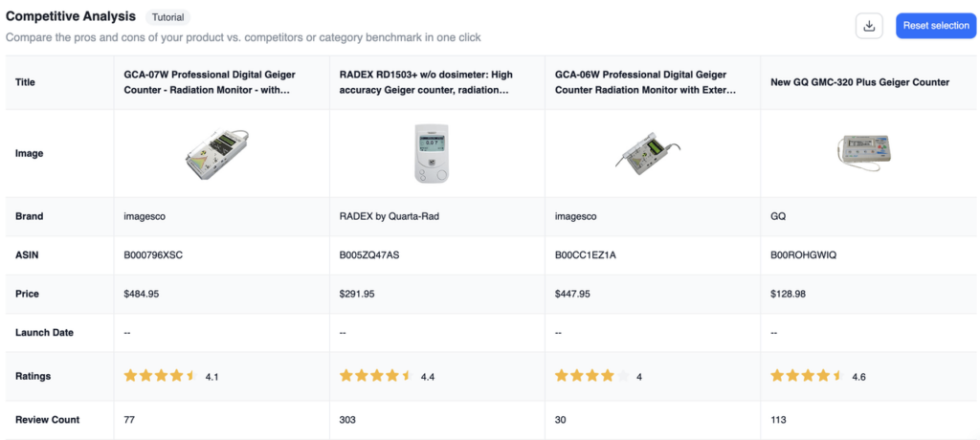The width and height of the screenshot is (980, 440).
Task: Select the GCA-07W Geiger Counter product image
Action: point(217,153)
